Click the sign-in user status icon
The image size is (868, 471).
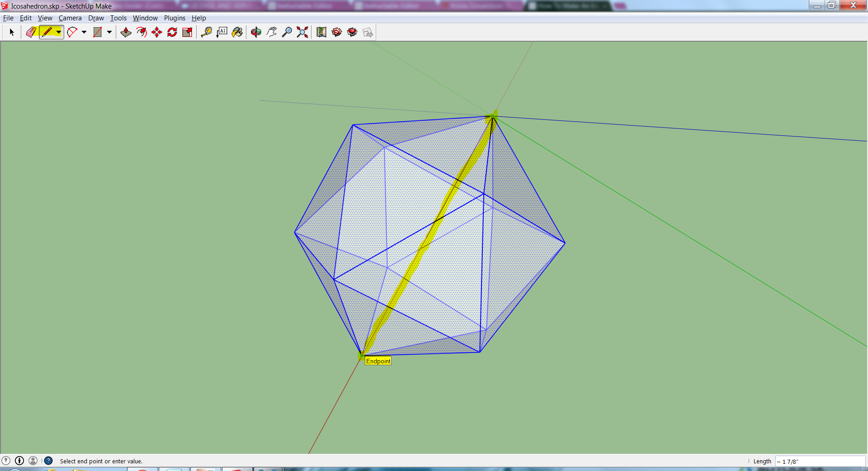click(x=33, y=461)
